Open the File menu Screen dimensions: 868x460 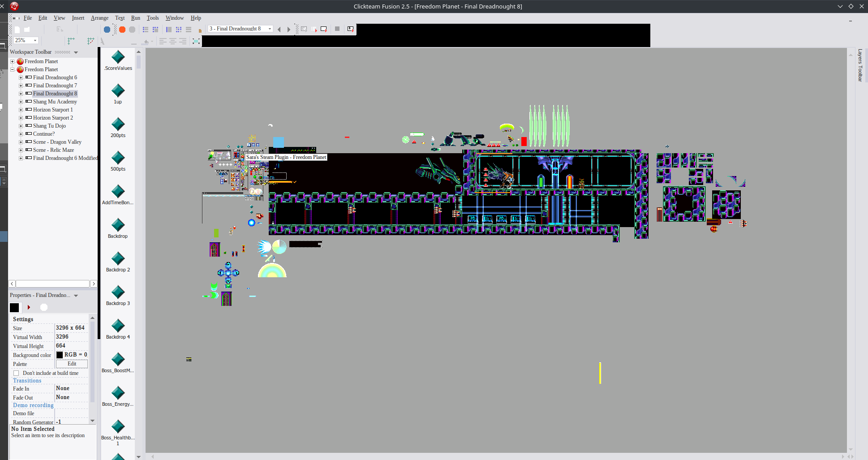point(28,18)
